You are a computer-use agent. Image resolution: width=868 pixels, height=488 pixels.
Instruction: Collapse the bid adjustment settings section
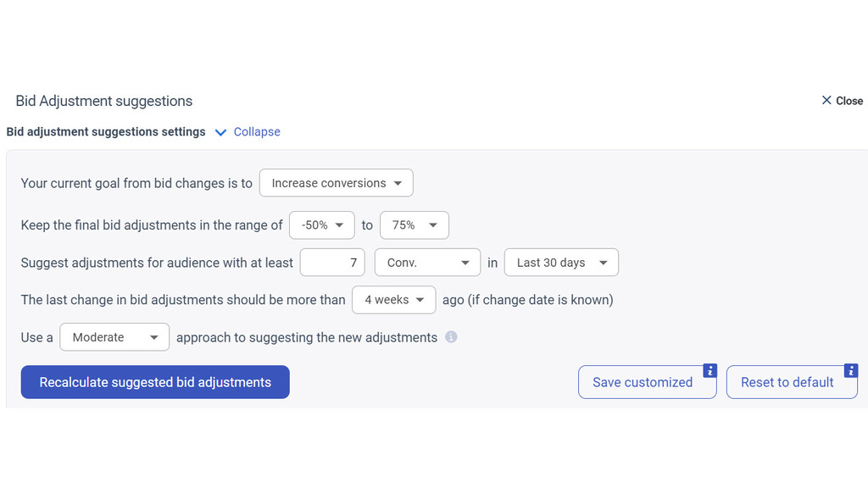[256, 131]
